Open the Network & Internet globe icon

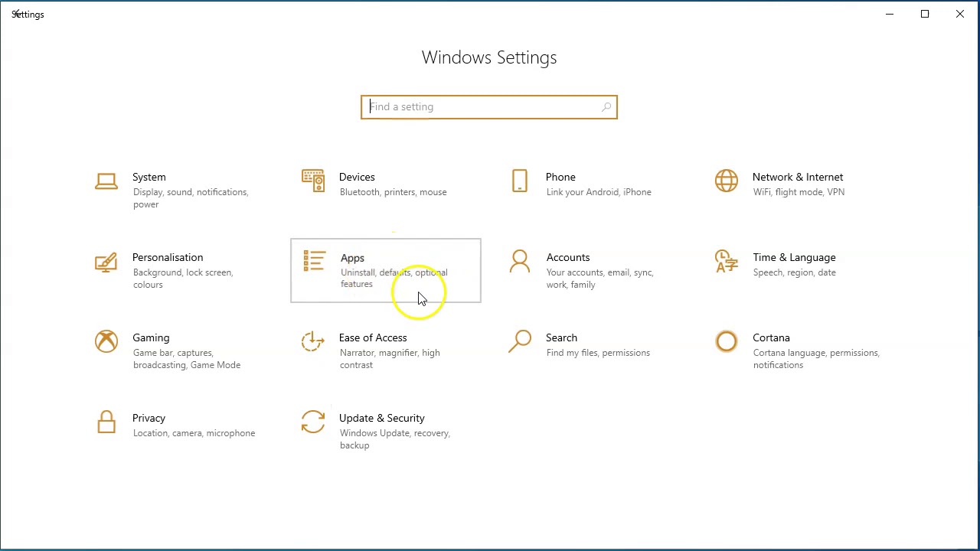pyautogui.click(x=727, y=181)
